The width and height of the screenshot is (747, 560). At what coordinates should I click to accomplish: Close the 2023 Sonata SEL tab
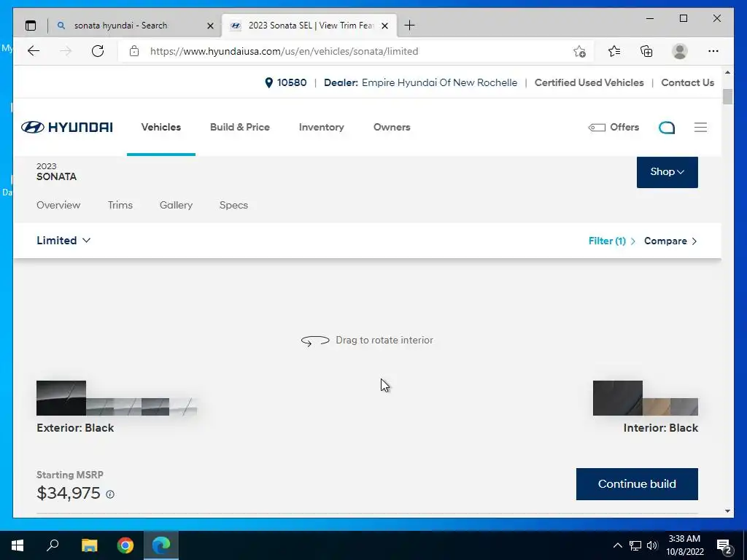point(385,26)
